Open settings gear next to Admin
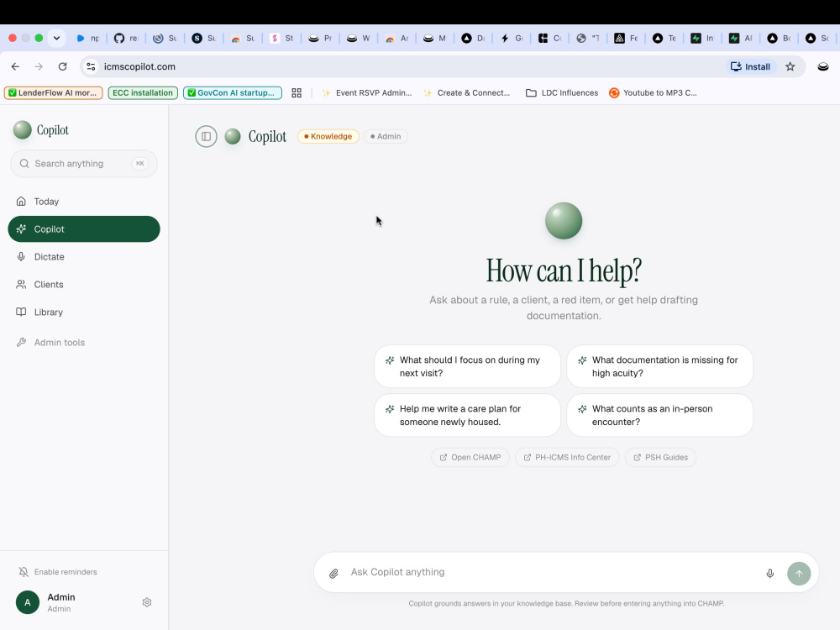This screenshot has height=630, width=840. tap(147, 602)
